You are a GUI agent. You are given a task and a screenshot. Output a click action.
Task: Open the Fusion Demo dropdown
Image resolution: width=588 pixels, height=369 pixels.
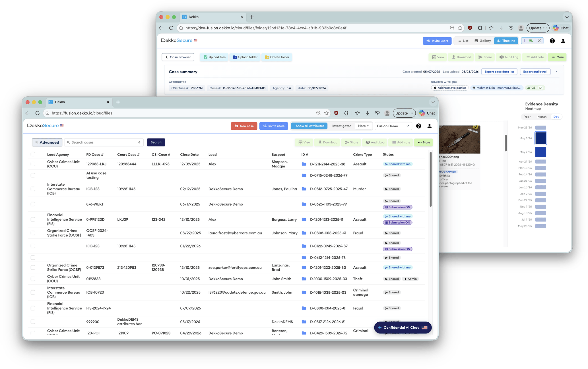[x=393, y=126]
